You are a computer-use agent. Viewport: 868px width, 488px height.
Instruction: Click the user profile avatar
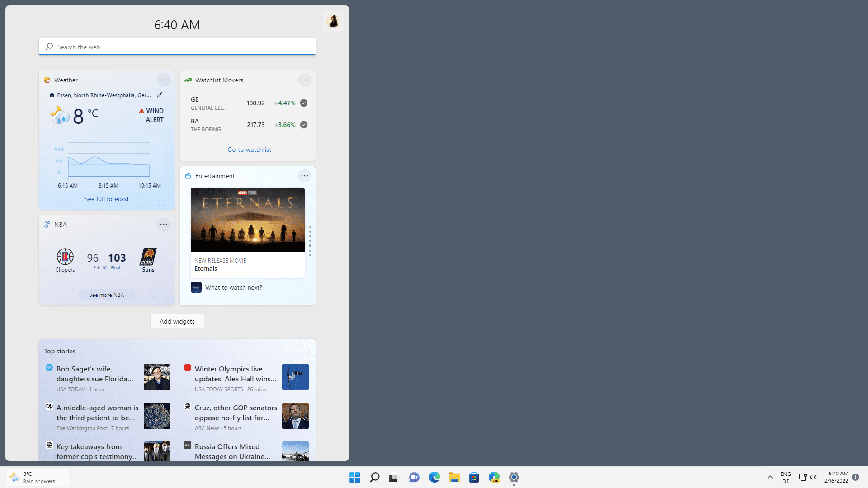(x=333, y=21)
